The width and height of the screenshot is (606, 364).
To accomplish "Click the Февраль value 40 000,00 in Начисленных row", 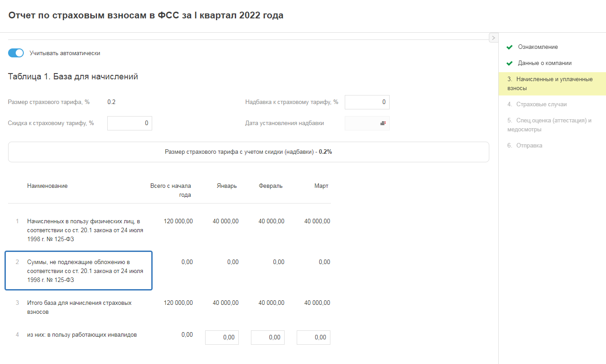I will click(x=272, y=221).
